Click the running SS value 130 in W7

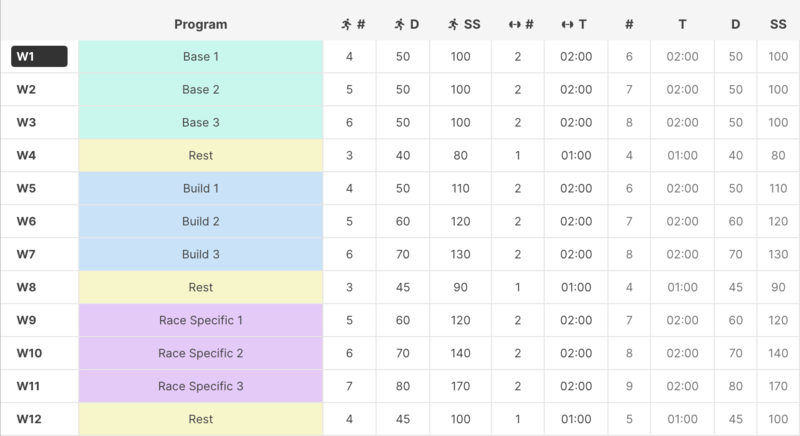click(x=461, y=254)
